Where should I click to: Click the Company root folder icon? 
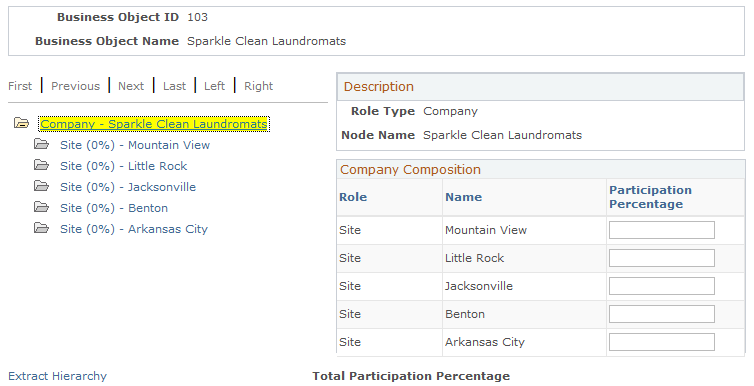[x=21, y=123]
